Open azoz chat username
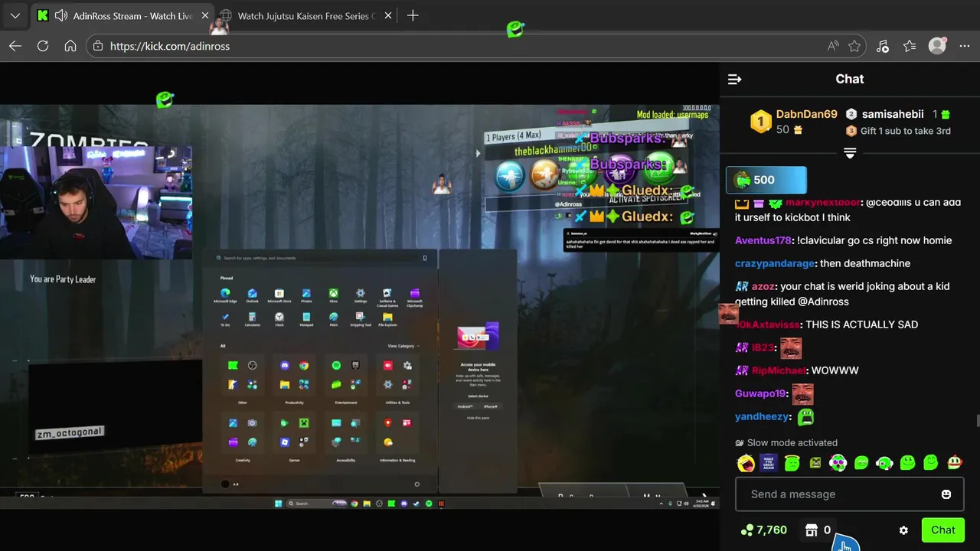 tap(763, 286)
